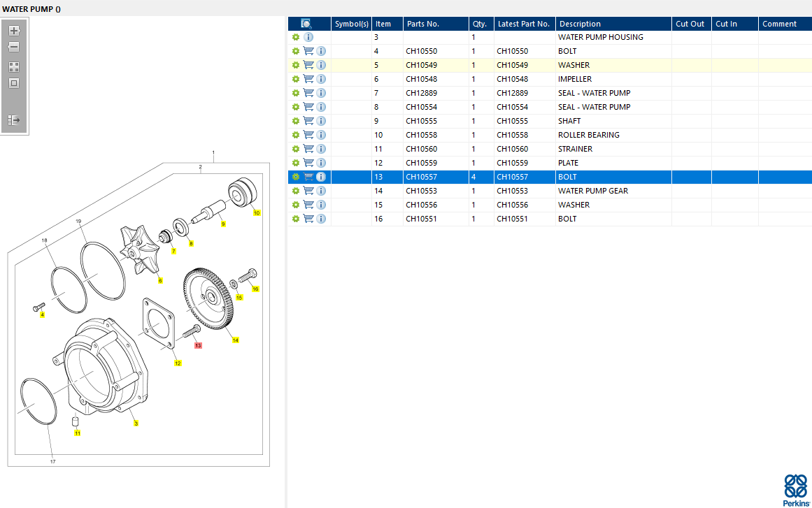
Task: Add IMPELLER CH10548 to cart
Action: point(308,79)
